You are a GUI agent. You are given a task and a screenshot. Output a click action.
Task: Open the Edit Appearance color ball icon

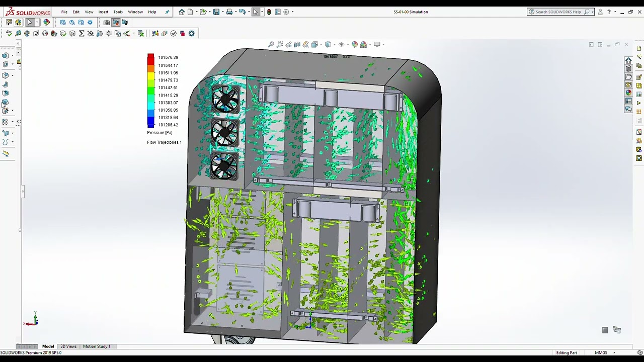pos(355,44)
